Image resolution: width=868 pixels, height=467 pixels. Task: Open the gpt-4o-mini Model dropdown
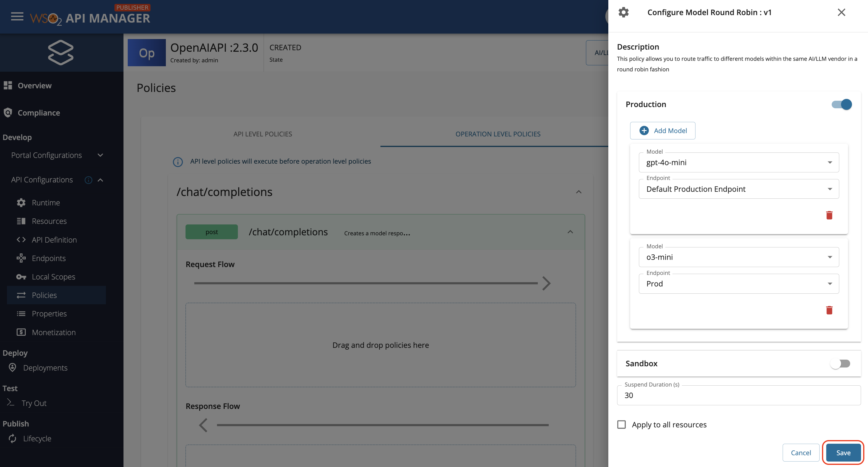pos(739,163)
